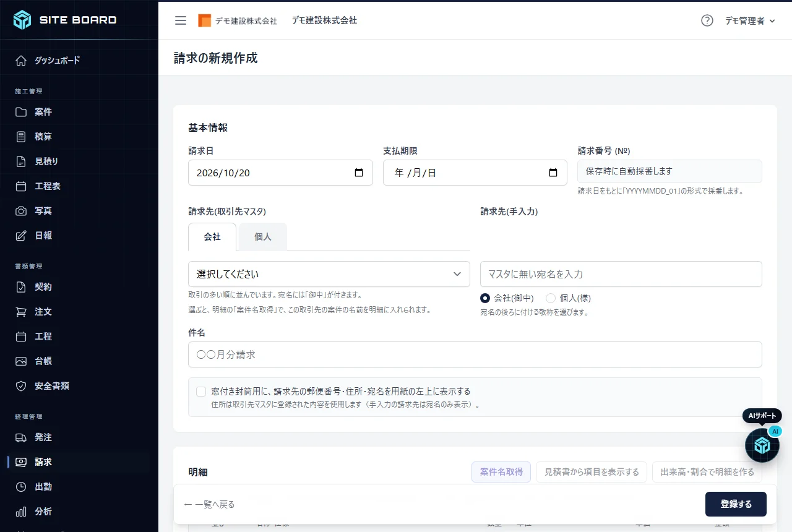
Task: Click the 案件 folder icon
Action: click(x=21, y=112)
